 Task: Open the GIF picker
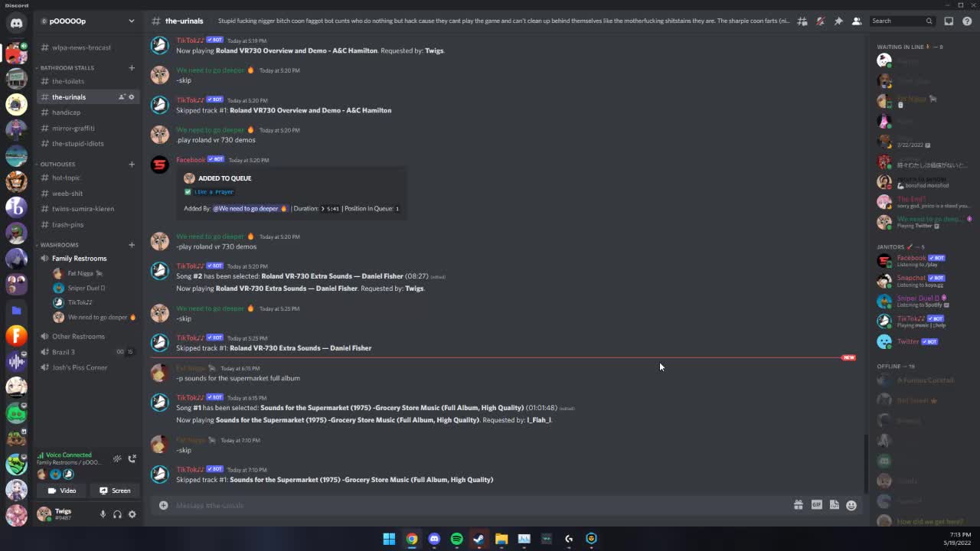pos(816,505)
